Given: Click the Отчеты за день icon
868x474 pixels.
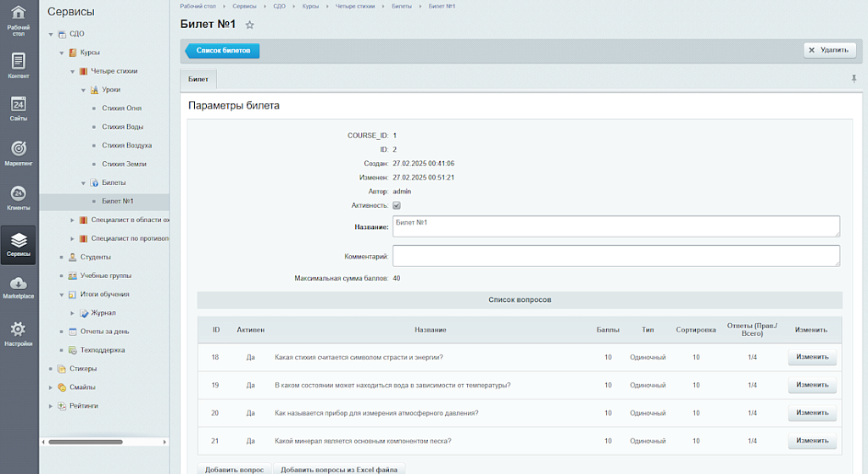Looking at the screenshot, I should (x=73, y=332).
